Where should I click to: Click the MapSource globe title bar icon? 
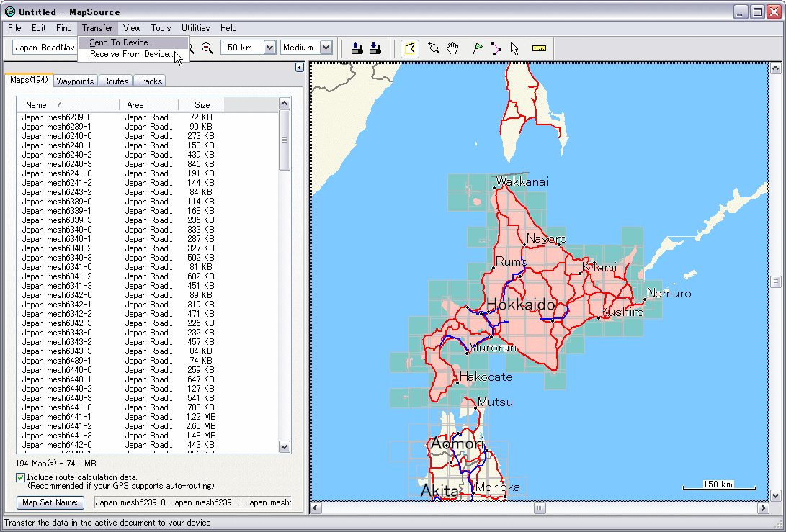point(9,11)
